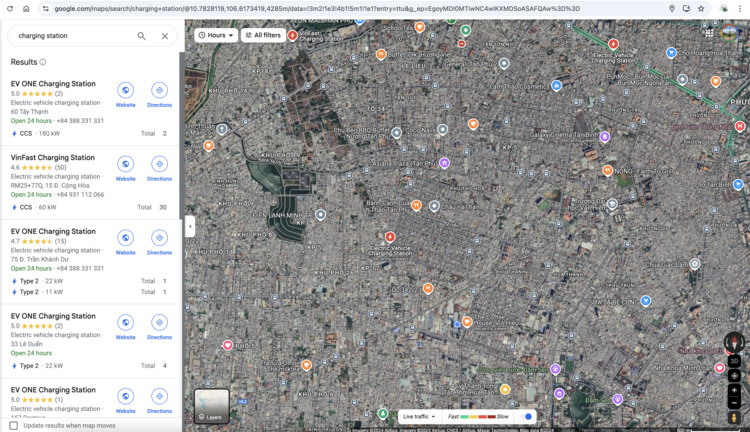Zoom in the map with plus button
Viewport: 750px width, 432px height.
734,390
